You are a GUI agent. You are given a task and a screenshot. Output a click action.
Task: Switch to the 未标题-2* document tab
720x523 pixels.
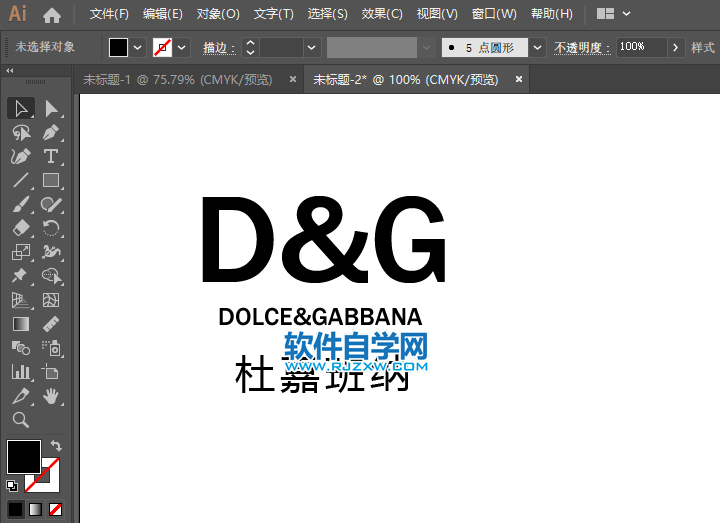pos(405,80)
